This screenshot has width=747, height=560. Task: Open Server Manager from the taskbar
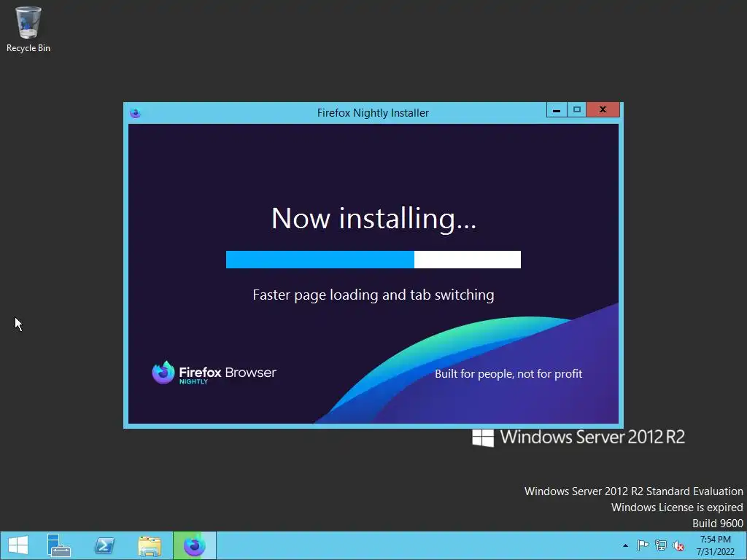58,545
